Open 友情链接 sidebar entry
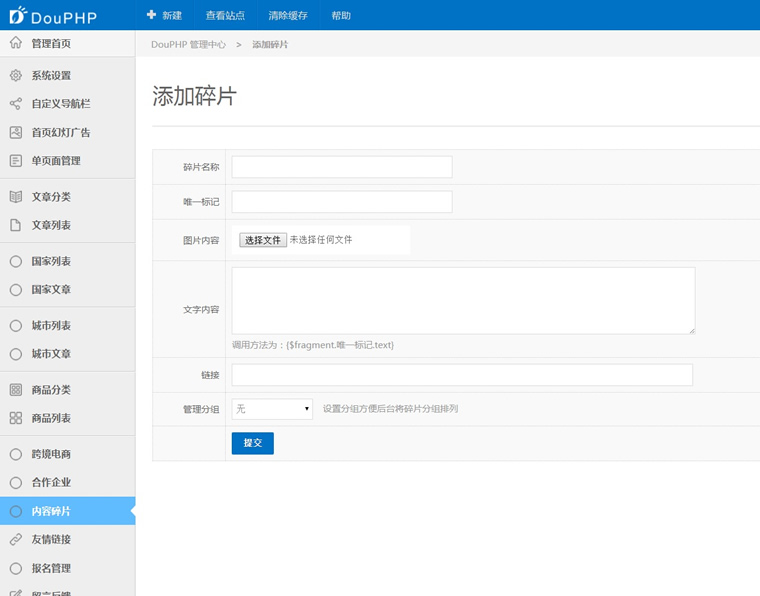The image size is (760, 596). point(67,539)
